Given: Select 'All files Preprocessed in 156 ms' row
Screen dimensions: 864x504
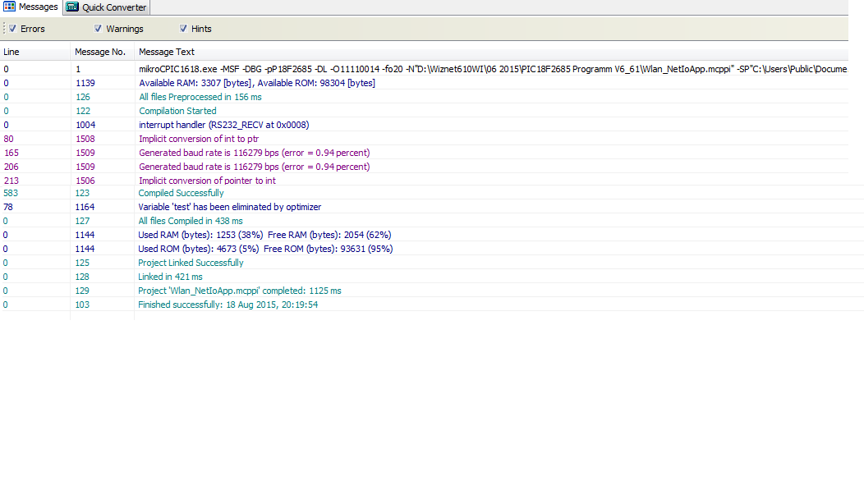Looking at the screenshot, I should point(425,96).
